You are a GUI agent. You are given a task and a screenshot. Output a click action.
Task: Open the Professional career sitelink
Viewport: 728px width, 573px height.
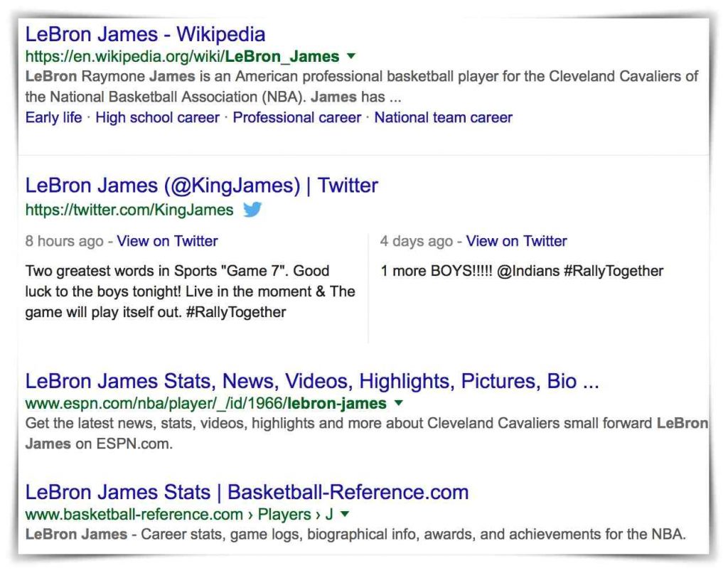[x=296, y=117]
